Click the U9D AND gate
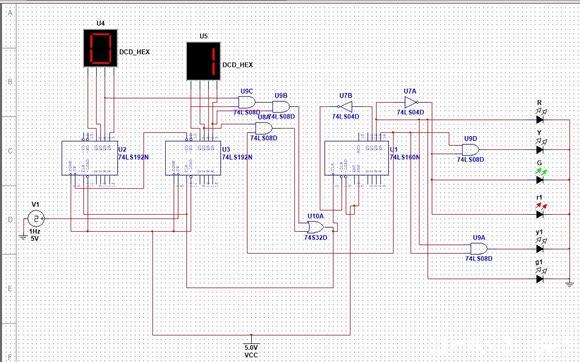580x362 pixels. tap(470, 150)
